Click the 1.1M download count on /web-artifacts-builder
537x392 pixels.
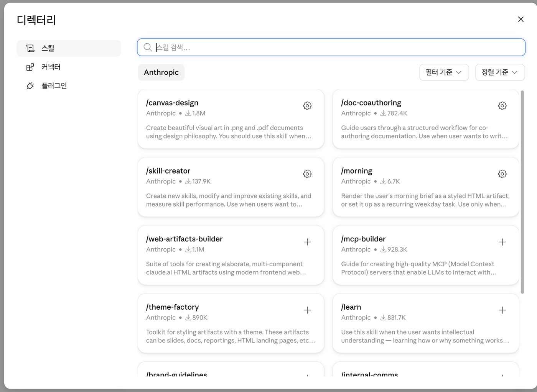(195, 250)
